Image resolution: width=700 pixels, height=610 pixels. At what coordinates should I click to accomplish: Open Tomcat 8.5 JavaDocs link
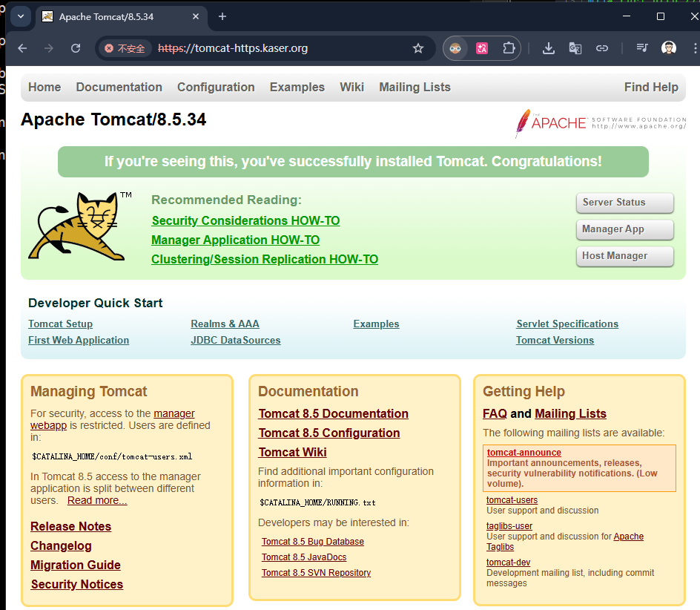304,557
